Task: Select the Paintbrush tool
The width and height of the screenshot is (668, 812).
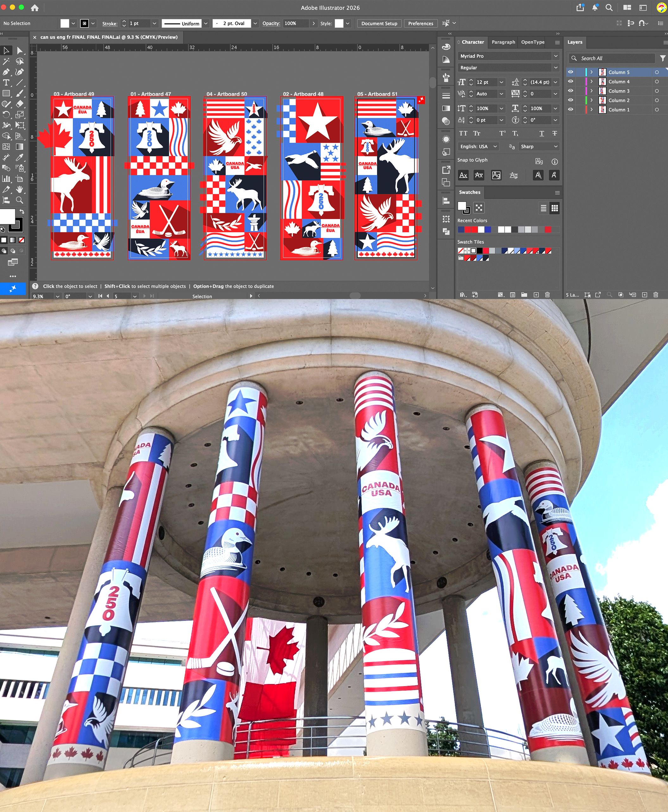Action: click(20, 93)
